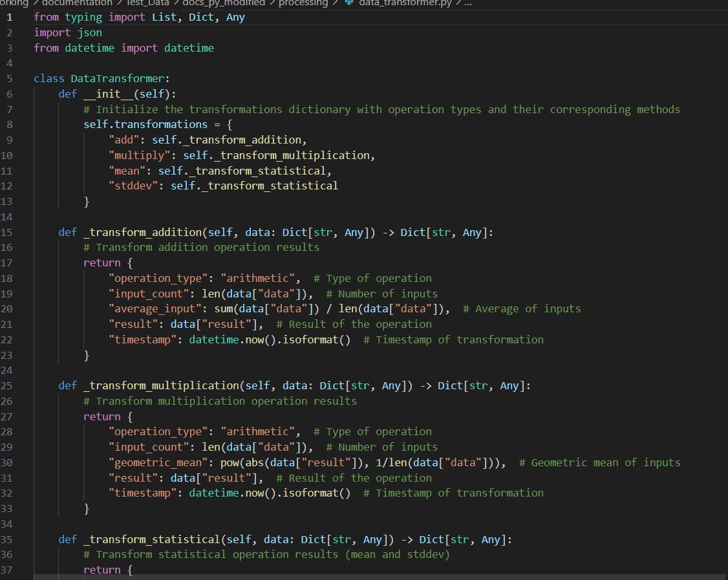Click closing brace on line 23
The width and height of the screenshot is (728, 580).
pyautogui.click(x=87, y=355)
